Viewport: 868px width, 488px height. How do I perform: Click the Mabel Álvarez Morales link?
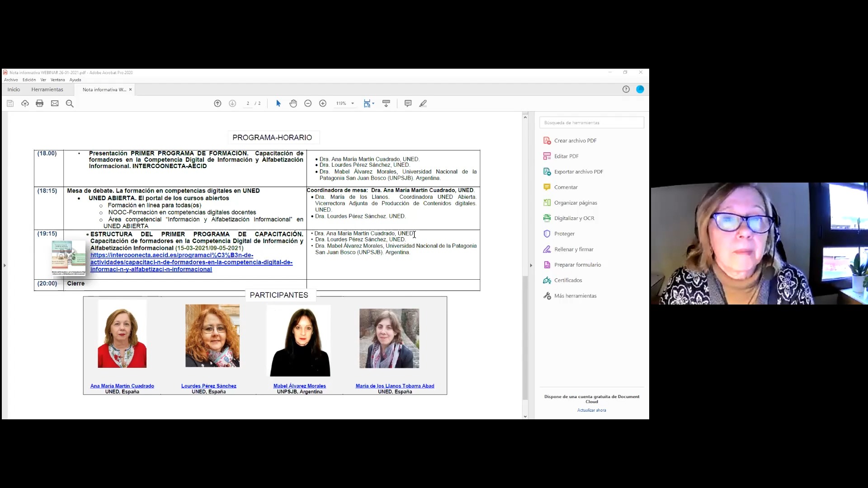point(299,386)
